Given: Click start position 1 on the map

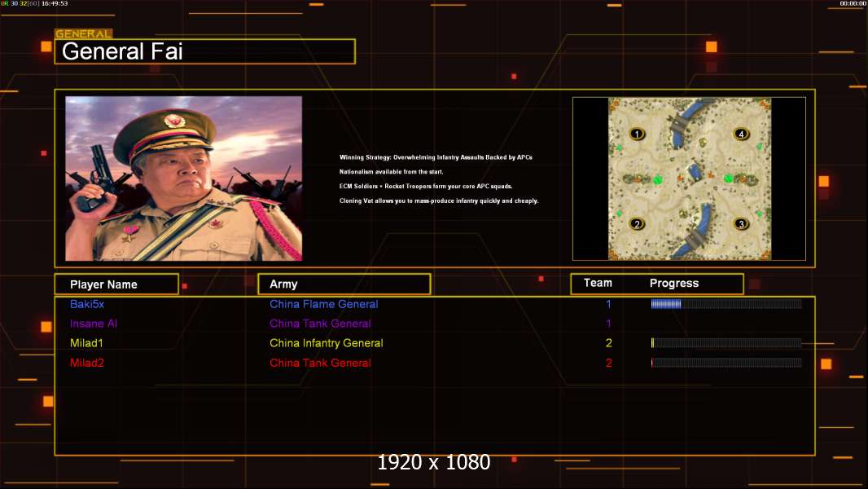Looking at the screenshot, I should tap(637, 134).
